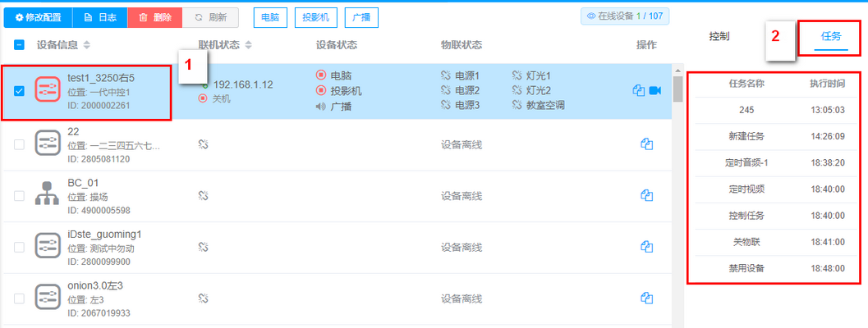Click the copy icon in device 22 row

coord(646,144)
